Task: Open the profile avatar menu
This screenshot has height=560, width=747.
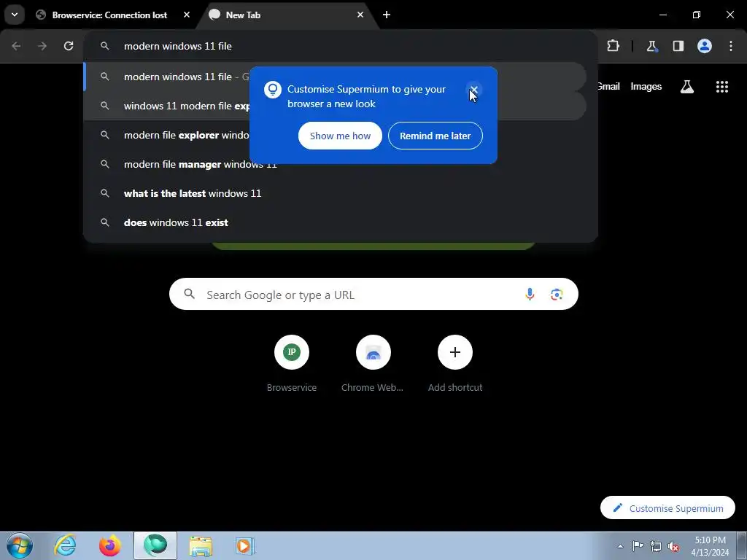Action: pyautogui.click(x=705, y=46)
